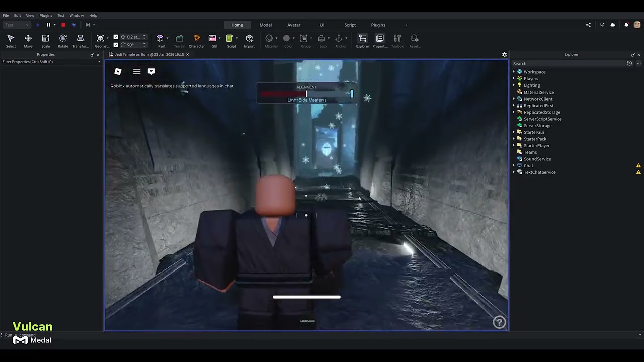644x362 pixels.
Task: Open the Filter Properties dropdown arrow
Action: (99, 62)
